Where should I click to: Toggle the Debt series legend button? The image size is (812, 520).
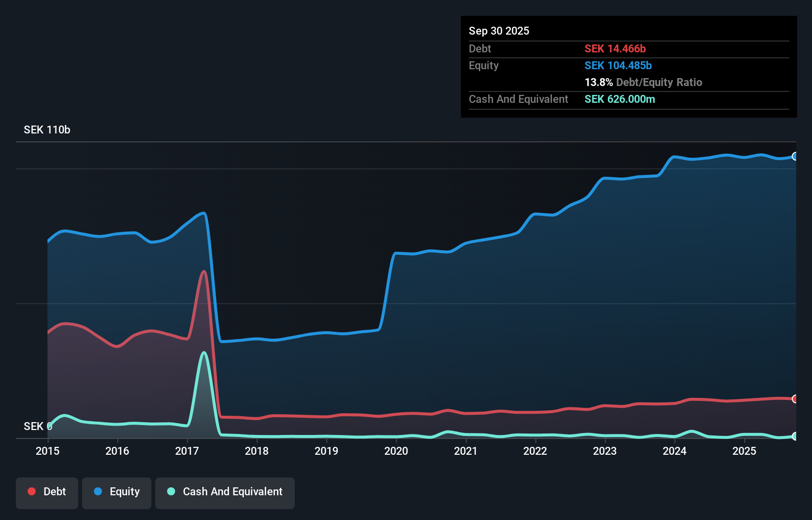47,493
